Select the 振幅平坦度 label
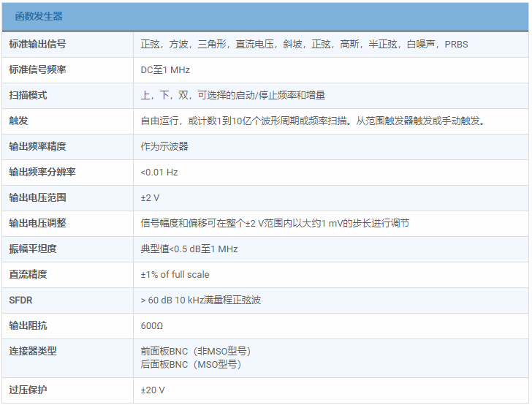The height and width of the screenshot is (405, 532). click(33, 249)
